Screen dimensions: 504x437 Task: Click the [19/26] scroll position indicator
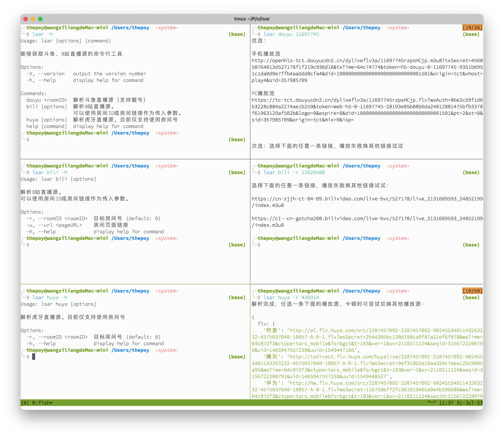(472, 28)
